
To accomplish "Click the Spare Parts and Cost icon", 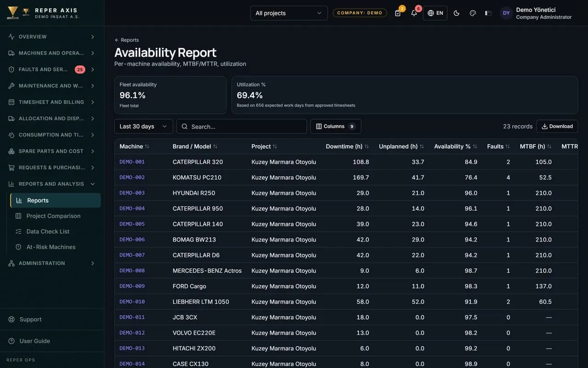I will [11, 151].
